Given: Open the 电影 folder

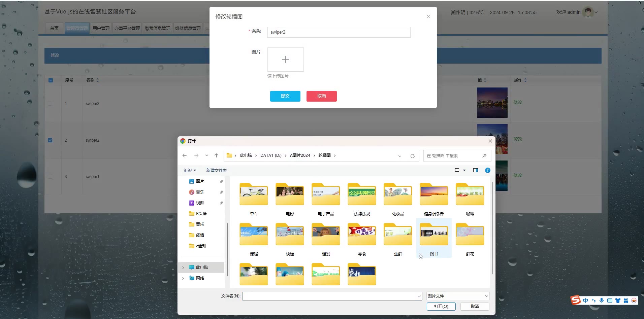Looking at the screenshot, I should click(x=290, y=199).
